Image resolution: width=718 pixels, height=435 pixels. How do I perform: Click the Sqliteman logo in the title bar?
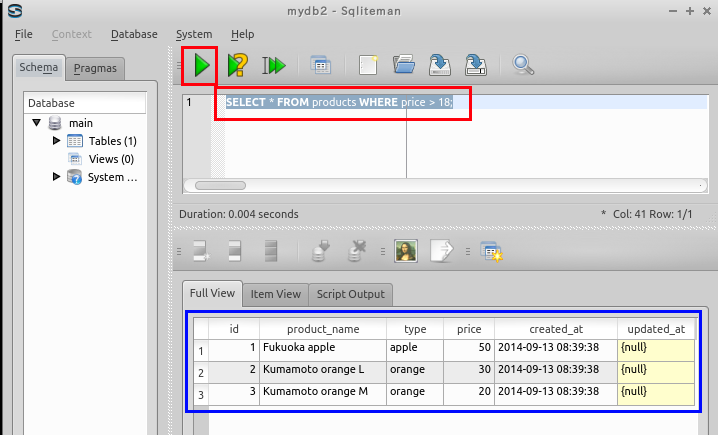click(15, 11)
